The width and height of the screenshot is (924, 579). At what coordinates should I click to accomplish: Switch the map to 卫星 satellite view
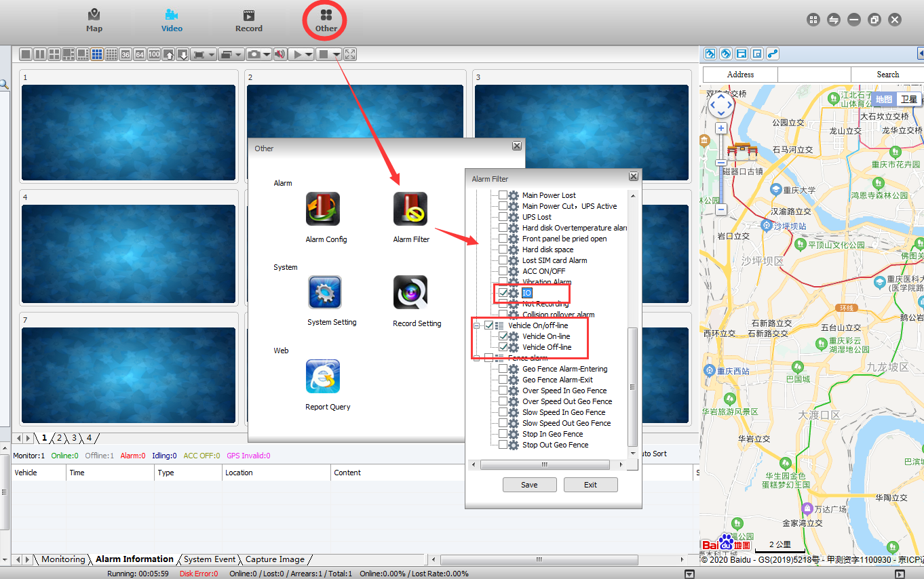908,99
